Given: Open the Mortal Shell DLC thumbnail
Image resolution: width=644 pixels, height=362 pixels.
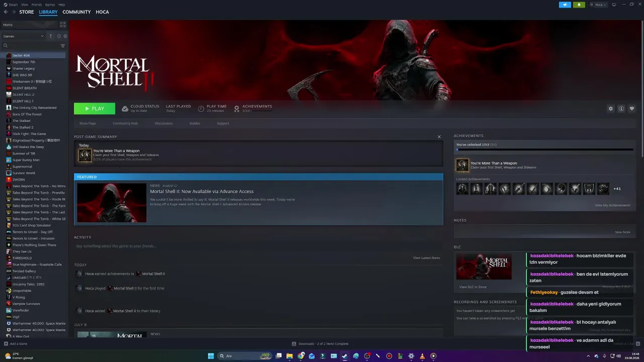Looking at the screenshot, I should tap(484, 266).
